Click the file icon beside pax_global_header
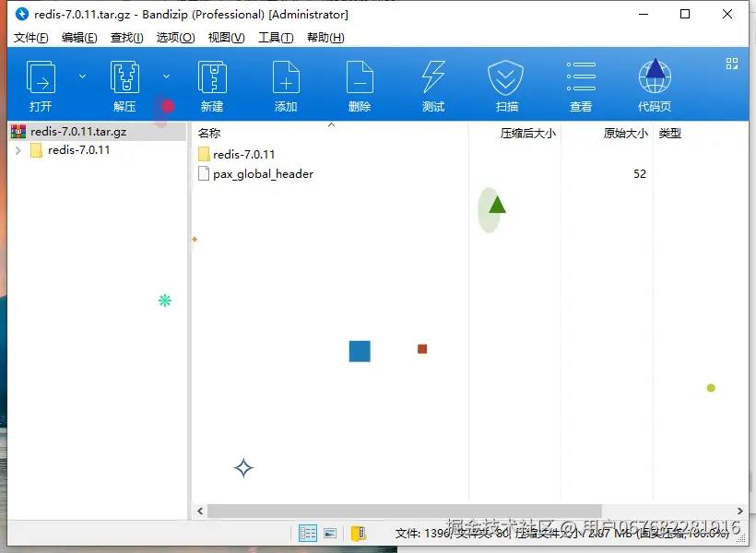 [x=204, y=173]
